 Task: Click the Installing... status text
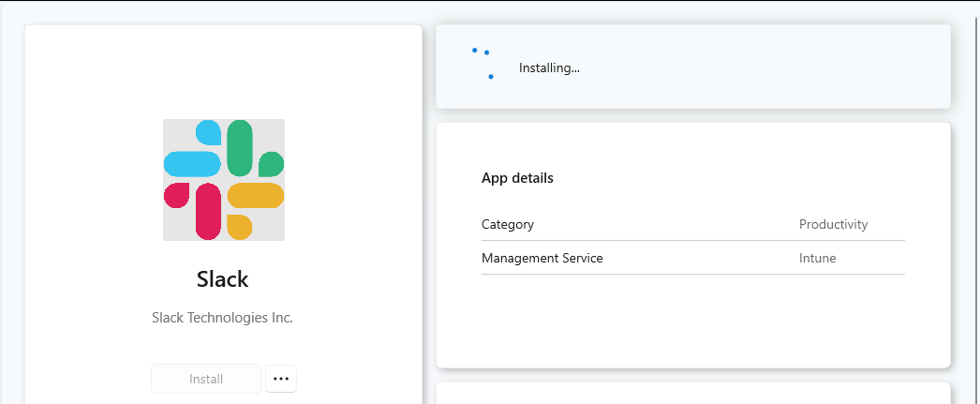pos(549,68)
